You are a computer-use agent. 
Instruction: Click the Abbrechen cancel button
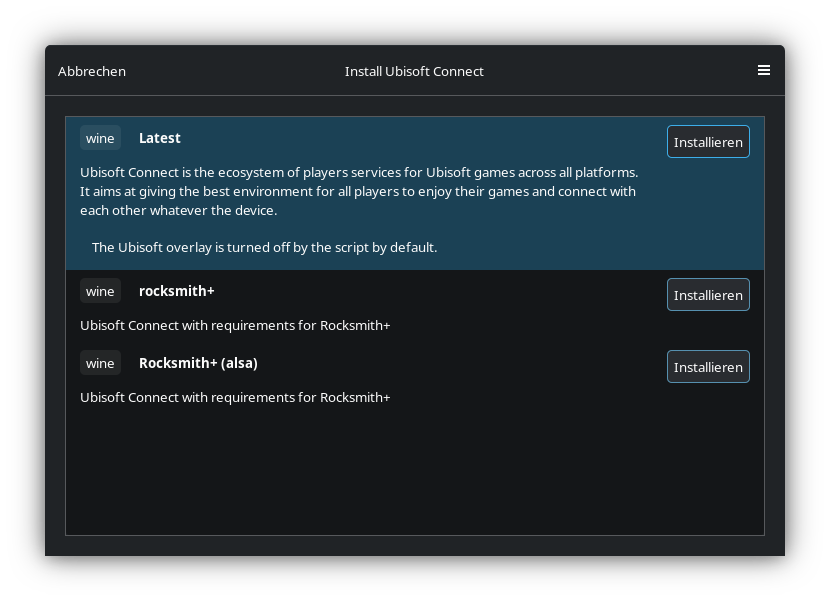coord(92,71)
